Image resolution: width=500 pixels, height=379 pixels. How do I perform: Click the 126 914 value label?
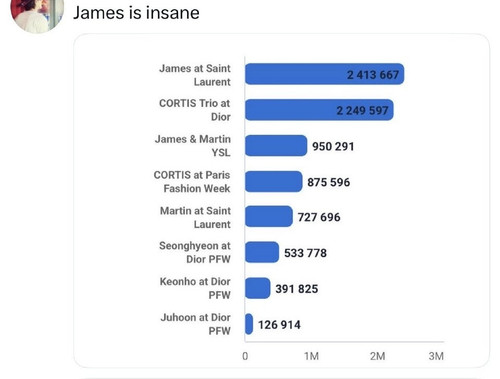(279, 325)
